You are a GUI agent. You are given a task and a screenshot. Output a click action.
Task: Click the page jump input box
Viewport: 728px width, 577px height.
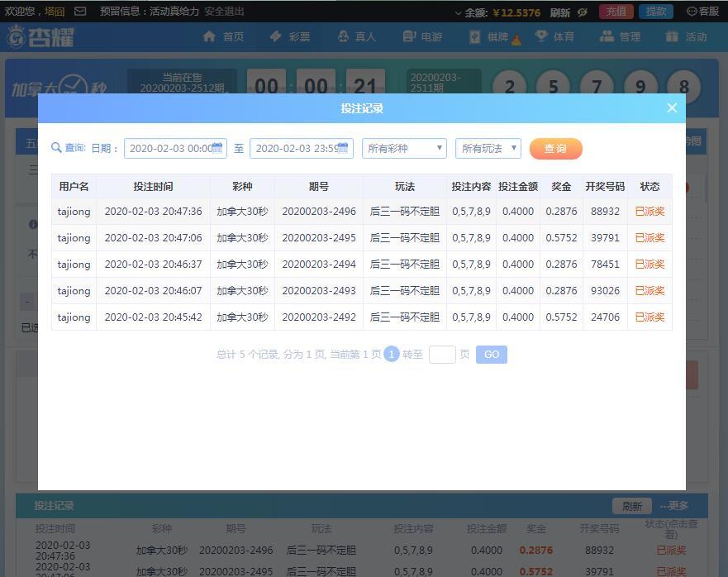coord(442,355)
